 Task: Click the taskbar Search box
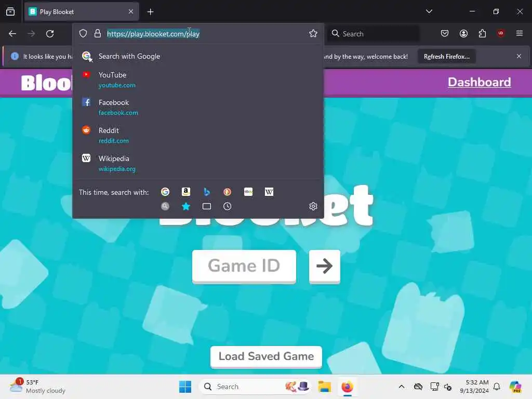pyautogui.click(x=255, y=387)
